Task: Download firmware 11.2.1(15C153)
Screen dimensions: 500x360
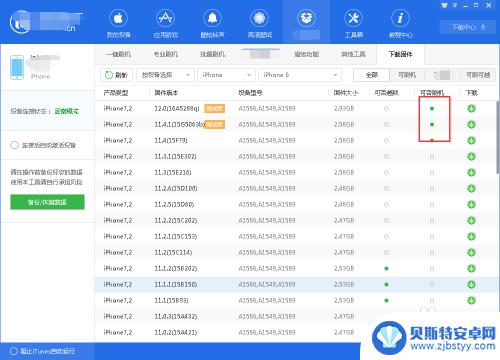Action: click(x=471, y=236)
